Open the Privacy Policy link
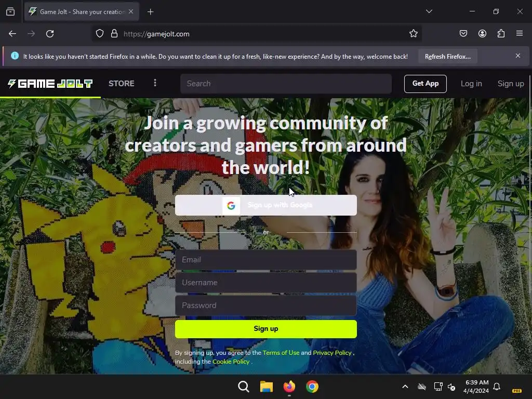Viewport: 532px width, 399px height. pyautogui.click(x=332, y=353)
